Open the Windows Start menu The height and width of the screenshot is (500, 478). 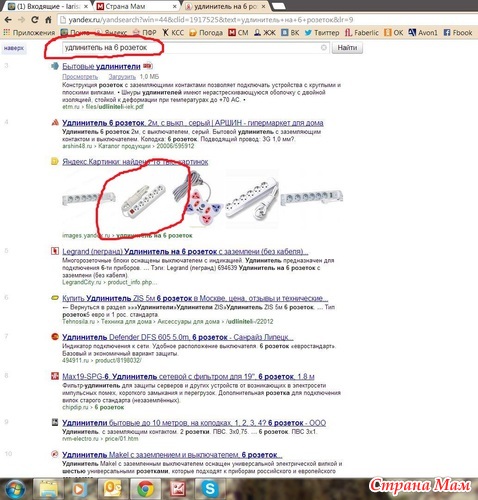14,489
